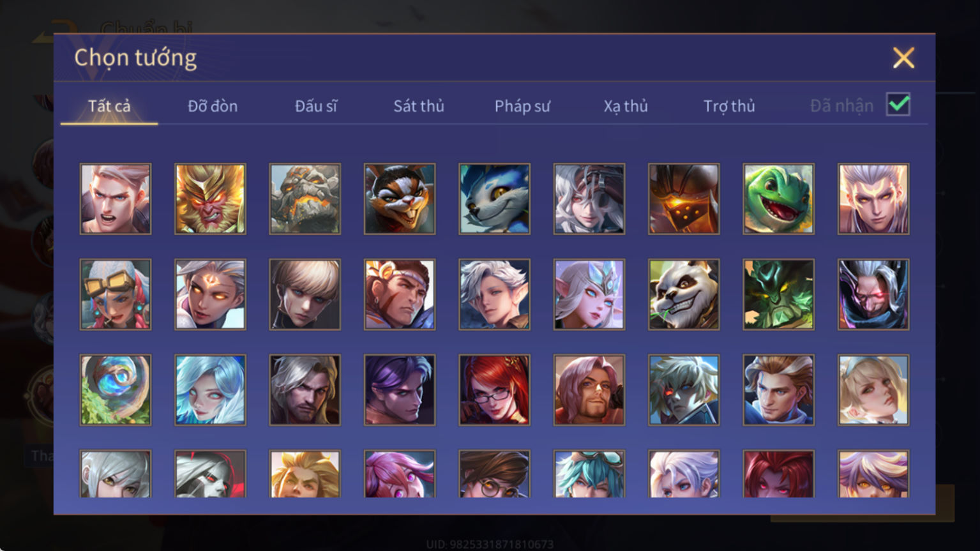Select the panda hero chewing bamboo

[684, 294]
